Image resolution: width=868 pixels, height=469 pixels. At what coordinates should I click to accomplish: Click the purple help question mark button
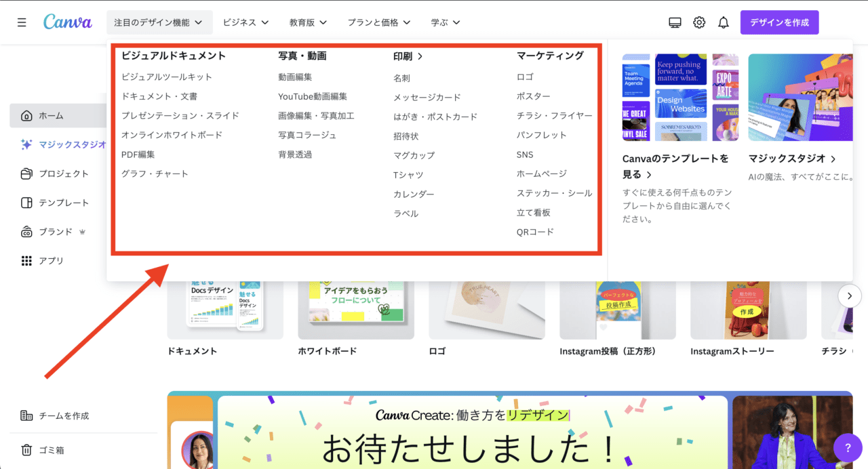pyautogui.click(x=847, y=447)
